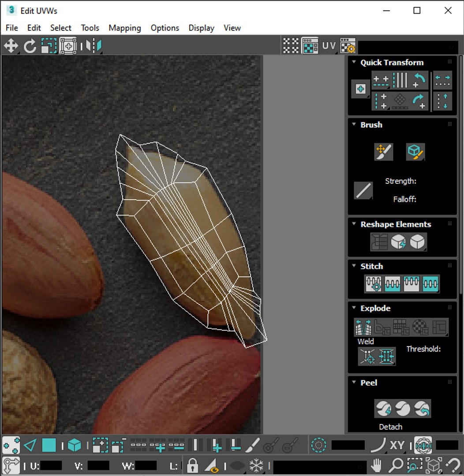The width and height of the screenshot is (464, 476).
Task: Click the Space Vertically icon
Action: tap(442, 101)
